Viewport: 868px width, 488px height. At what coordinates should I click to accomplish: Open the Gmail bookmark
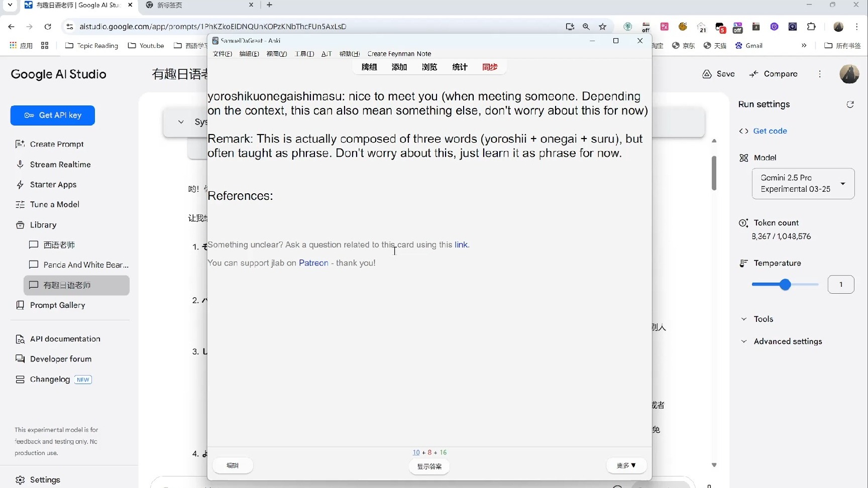(x=749, y=46)
